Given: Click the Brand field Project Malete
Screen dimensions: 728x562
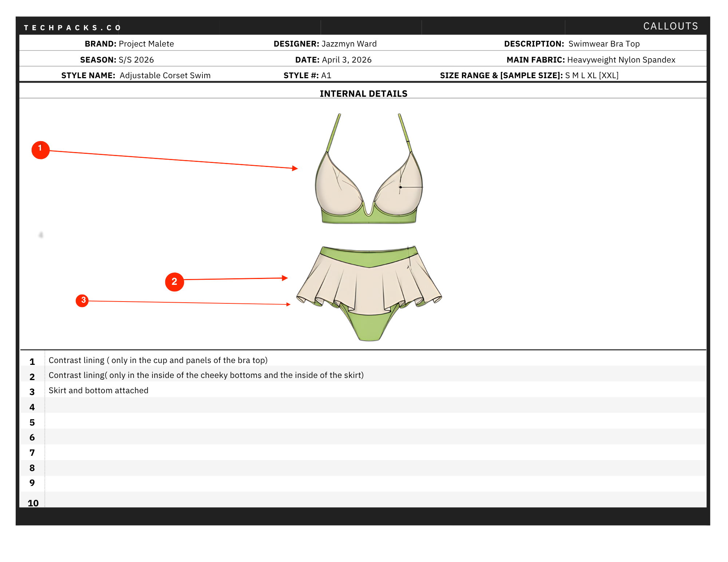Looking at the screenshot, I should coord(129,44).
